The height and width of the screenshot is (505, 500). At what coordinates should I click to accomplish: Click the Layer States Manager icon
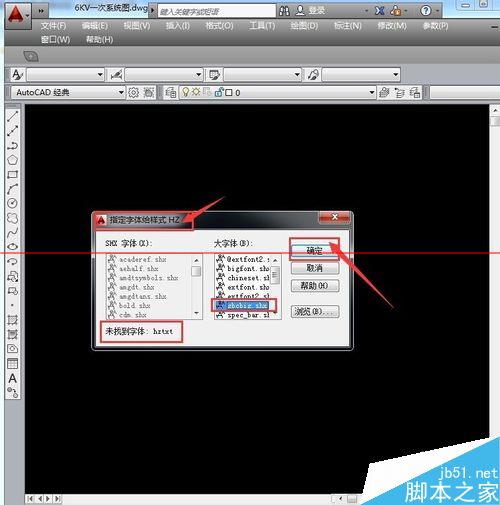pyautogui.click(x=415, y=92)
